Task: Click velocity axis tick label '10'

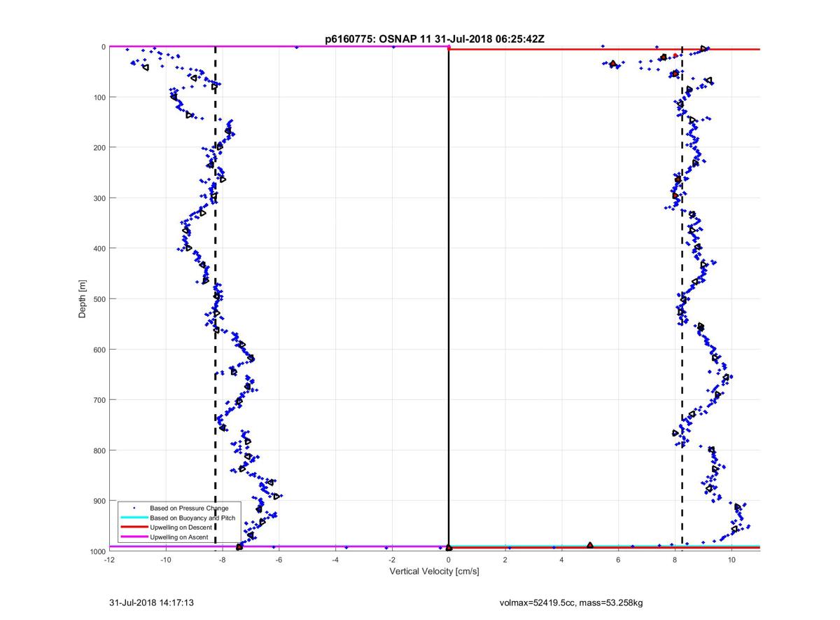Action: tap(731, 560)
